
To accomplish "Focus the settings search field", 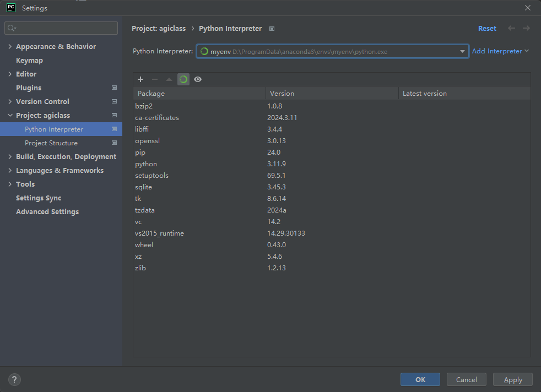I will 61,28.
